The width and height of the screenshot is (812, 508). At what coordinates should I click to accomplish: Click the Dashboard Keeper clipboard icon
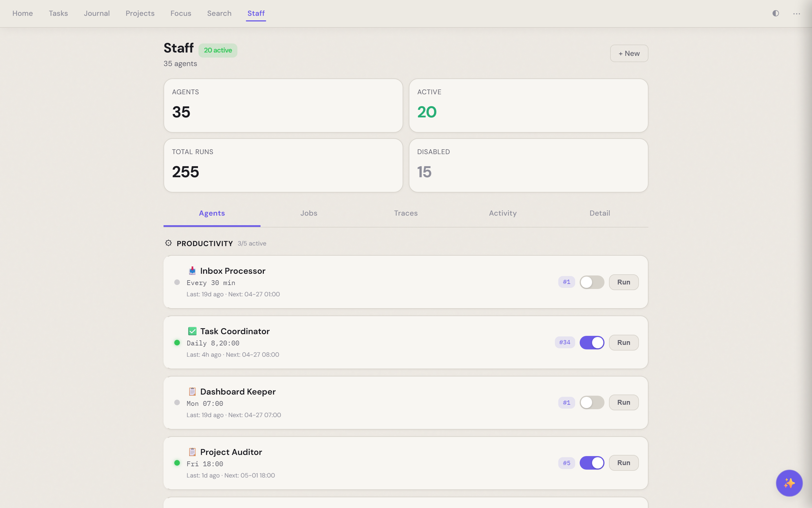192,391
